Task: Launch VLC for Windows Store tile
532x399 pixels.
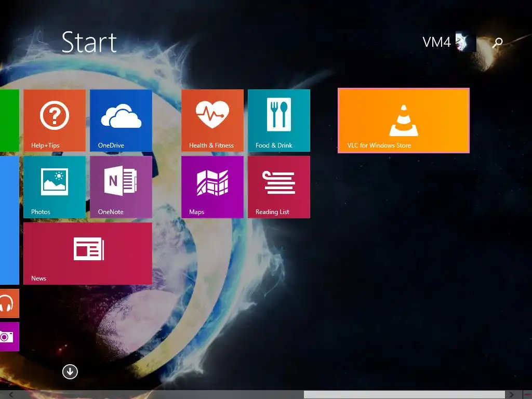Action: pos(404,121)
